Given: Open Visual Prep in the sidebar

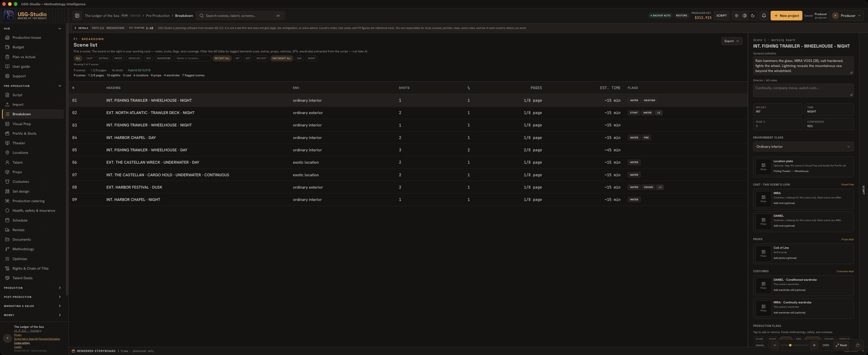Looking at the screenshot, I should point(33,124).
